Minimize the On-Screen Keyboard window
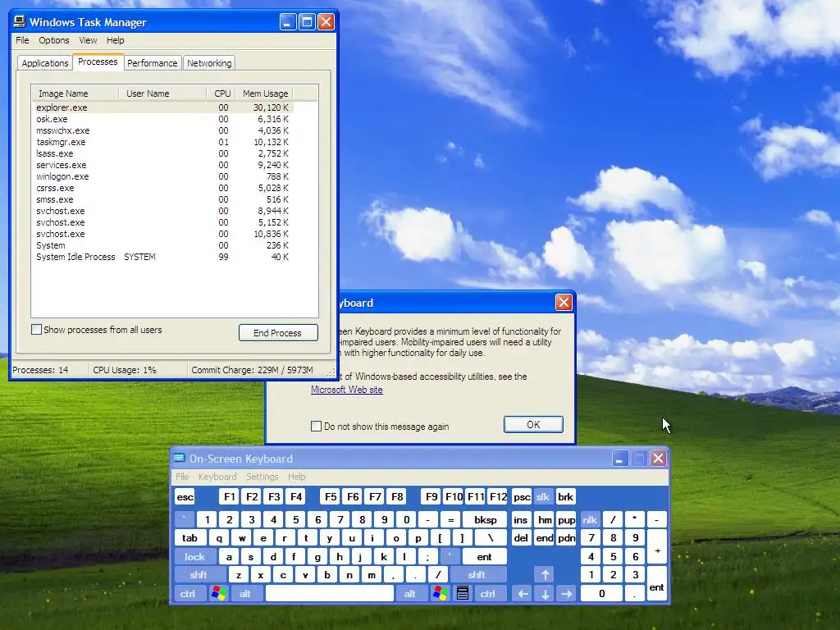 (x=620, y=459)
